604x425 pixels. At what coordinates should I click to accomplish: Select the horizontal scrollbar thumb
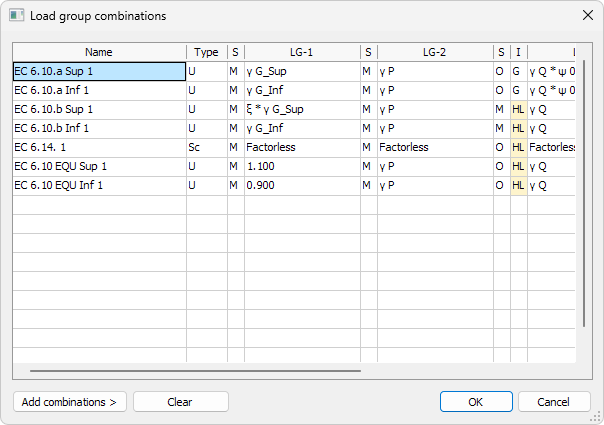point(195,371)
